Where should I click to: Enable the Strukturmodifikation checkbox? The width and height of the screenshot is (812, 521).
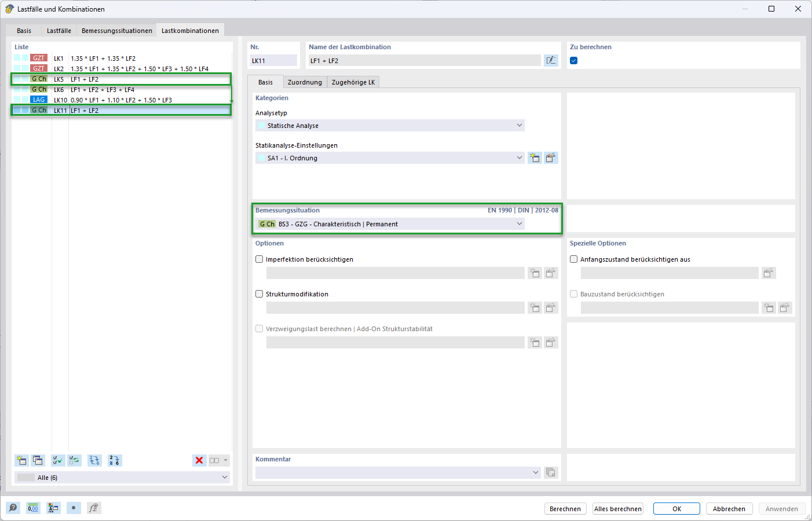259,294
